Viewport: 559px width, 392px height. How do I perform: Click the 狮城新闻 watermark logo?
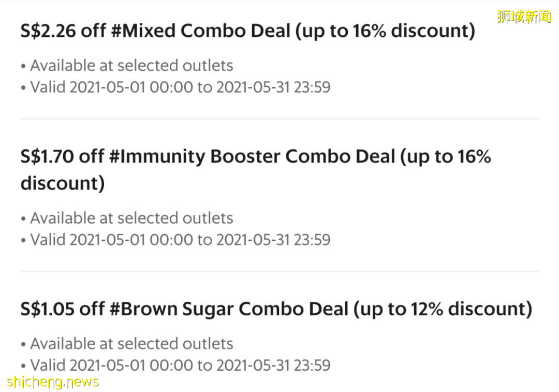point(524,16)
